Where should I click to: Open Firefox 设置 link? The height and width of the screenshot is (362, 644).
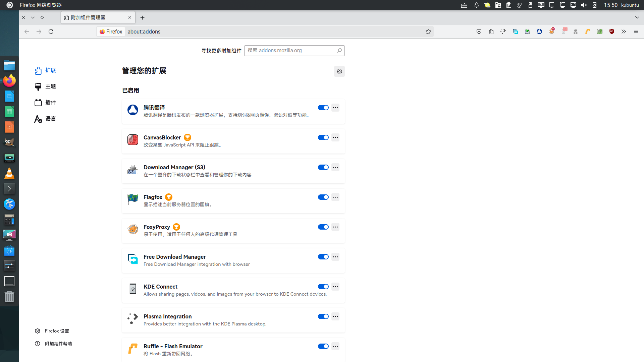(x=52, y=331)
